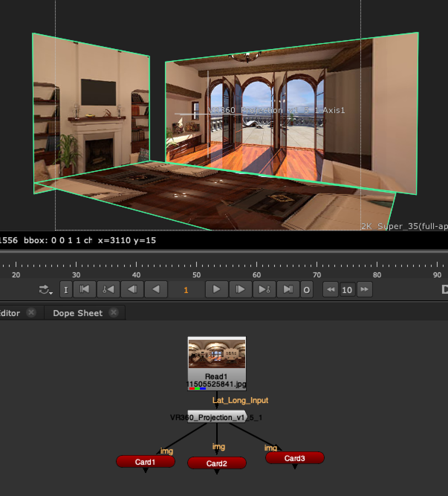Viewport: 448px width, 496px height.
Task: Skip back by the frame increment
Action: (x=330, y=289)
